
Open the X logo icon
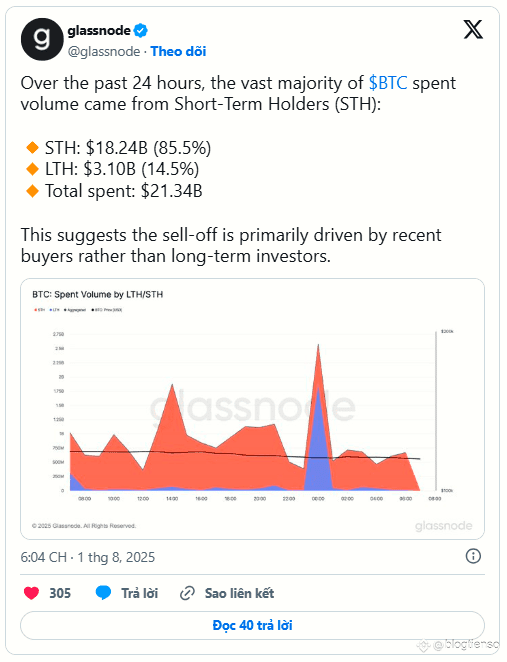point(473,30)
